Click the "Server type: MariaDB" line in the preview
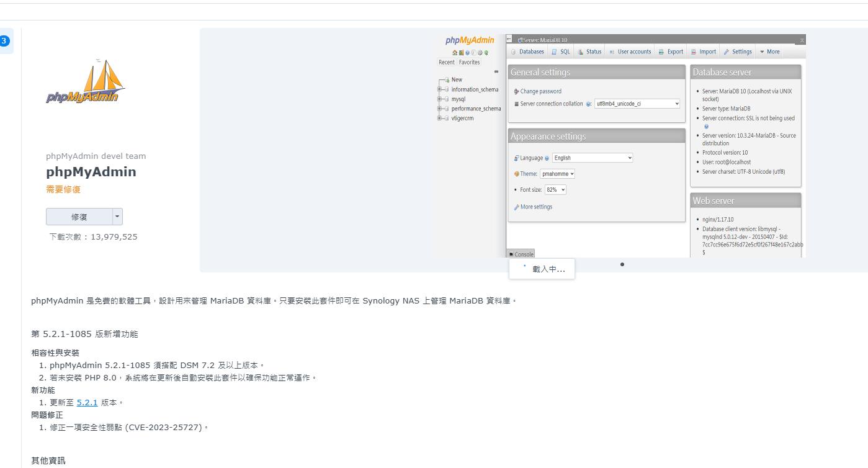 click(726, 109)
